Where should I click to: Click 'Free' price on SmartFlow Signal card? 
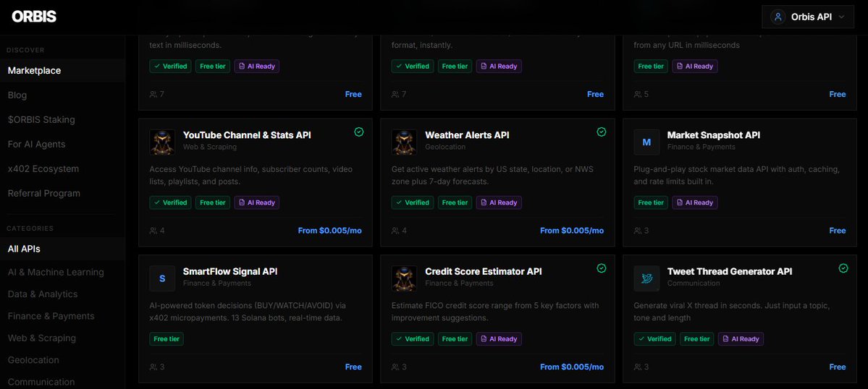click(x=353, y=367)
